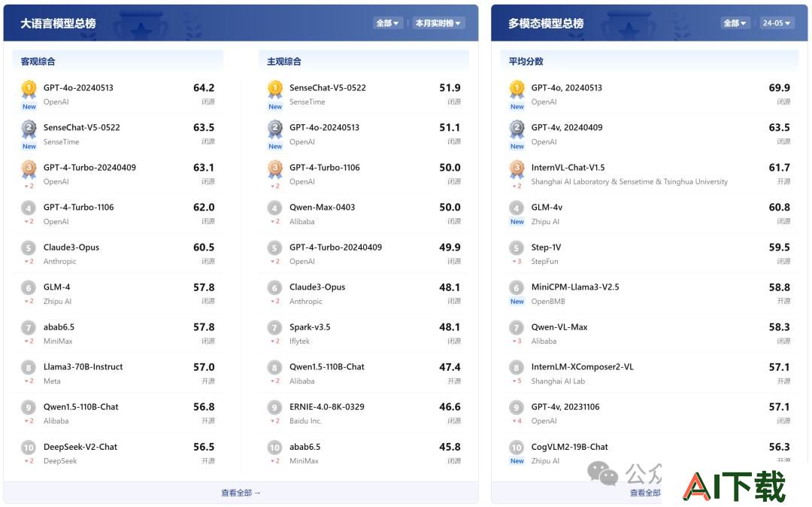Open the Llama3-70B-Instruct model entry

pos(83,366)
